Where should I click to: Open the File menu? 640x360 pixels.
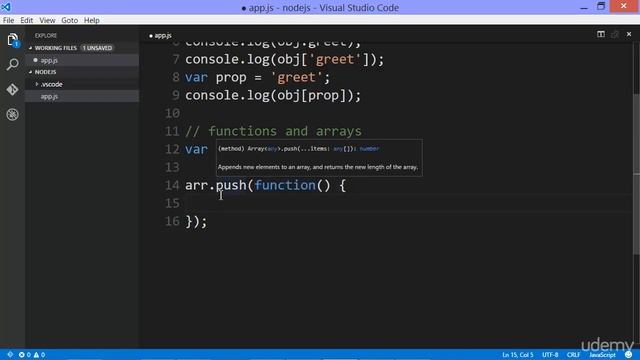coord(8,20)
